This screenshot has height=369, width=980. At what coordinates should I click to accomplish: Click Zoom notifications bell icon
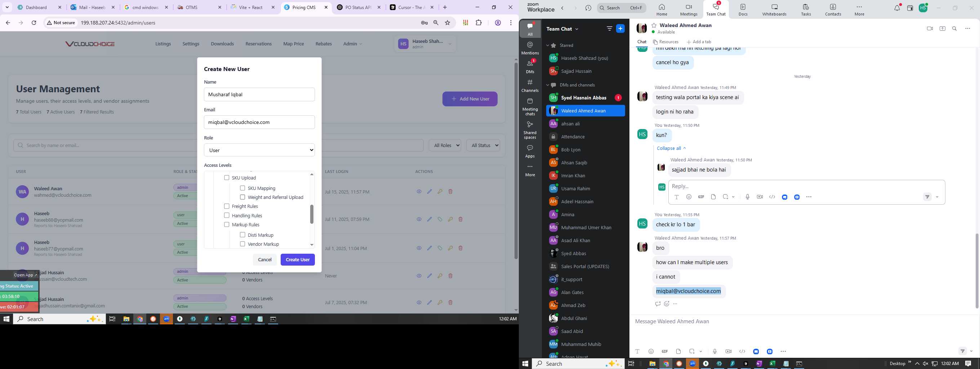[897, 8]
